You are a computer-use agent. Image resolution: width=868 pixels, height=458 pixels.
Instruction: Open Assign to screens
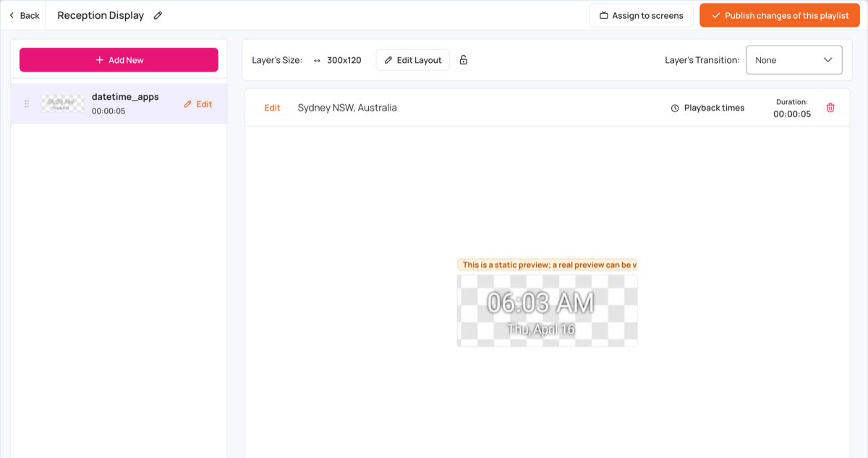click(x=641, y=15)
